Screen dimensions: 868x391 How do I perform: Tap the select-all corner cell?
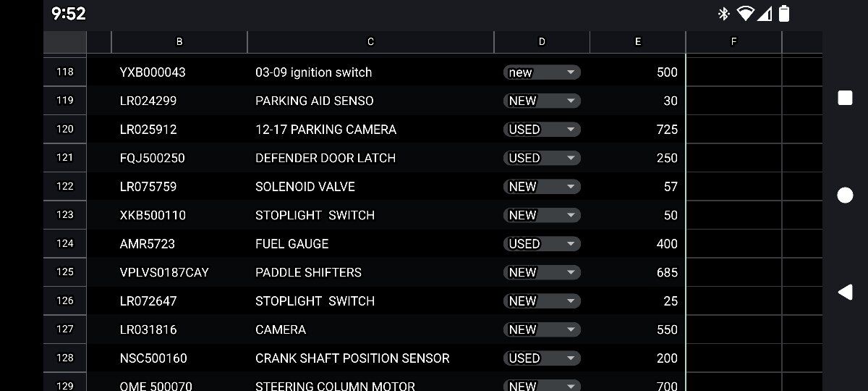point(65,42)
